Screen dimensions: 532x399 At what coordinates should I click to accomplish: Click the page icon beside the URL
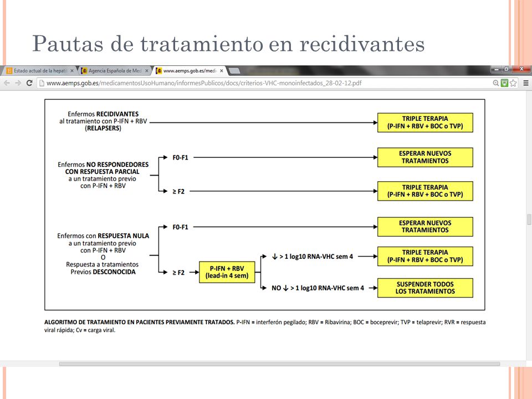42,83
